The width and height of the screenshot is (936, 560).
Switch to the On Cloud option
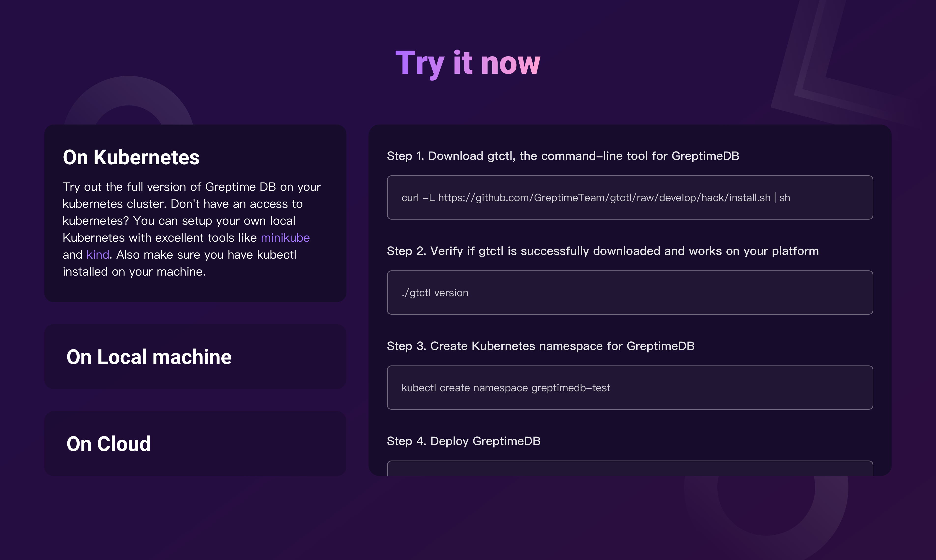tap(195, 443)
